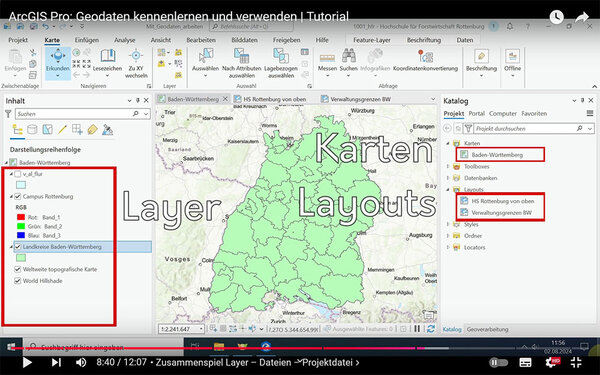Click the red Rot Band_1 swatch

[21, 217]
